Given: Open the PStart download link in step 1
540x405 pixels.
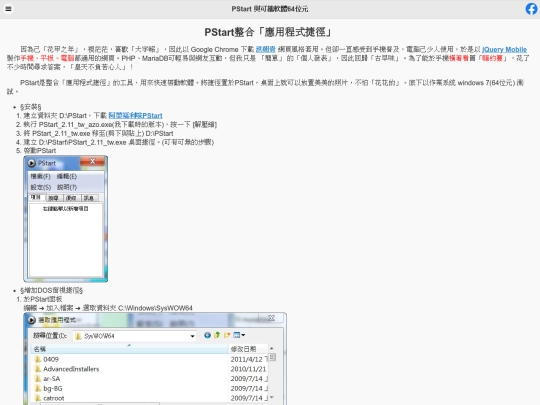Looking at the screenshot, I should [135, 115].
